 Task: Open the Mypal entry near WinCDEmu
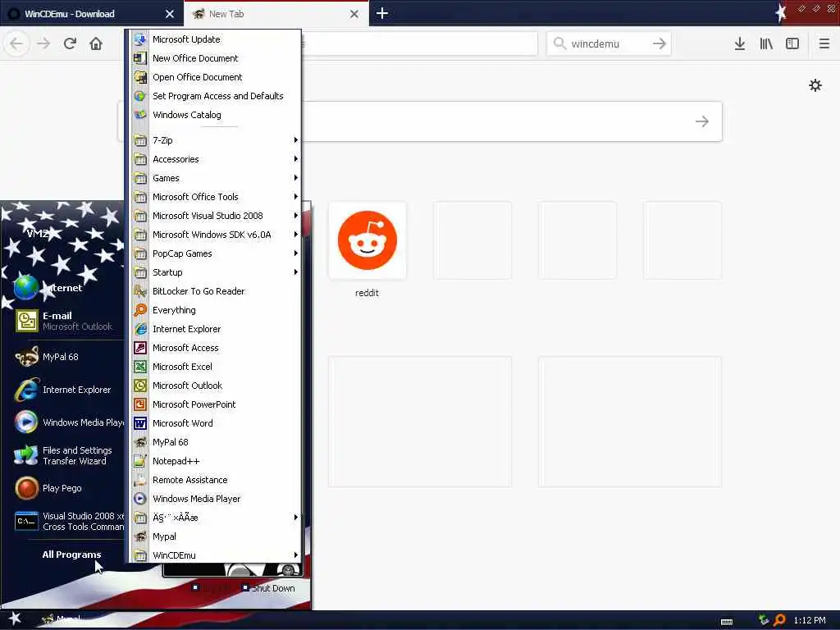click(x=216, y=536)
